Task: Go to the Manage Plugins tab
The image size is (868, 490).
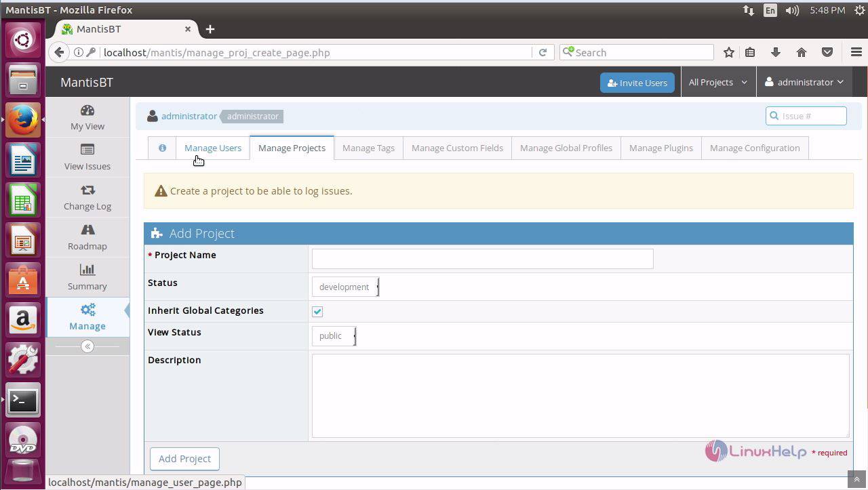Action: click(x=661, y=148)
